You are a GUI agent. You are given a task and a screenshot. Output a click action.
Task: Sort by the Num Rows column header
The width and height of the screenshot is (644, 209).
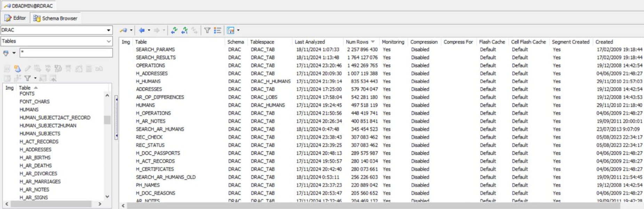[357, 42]
